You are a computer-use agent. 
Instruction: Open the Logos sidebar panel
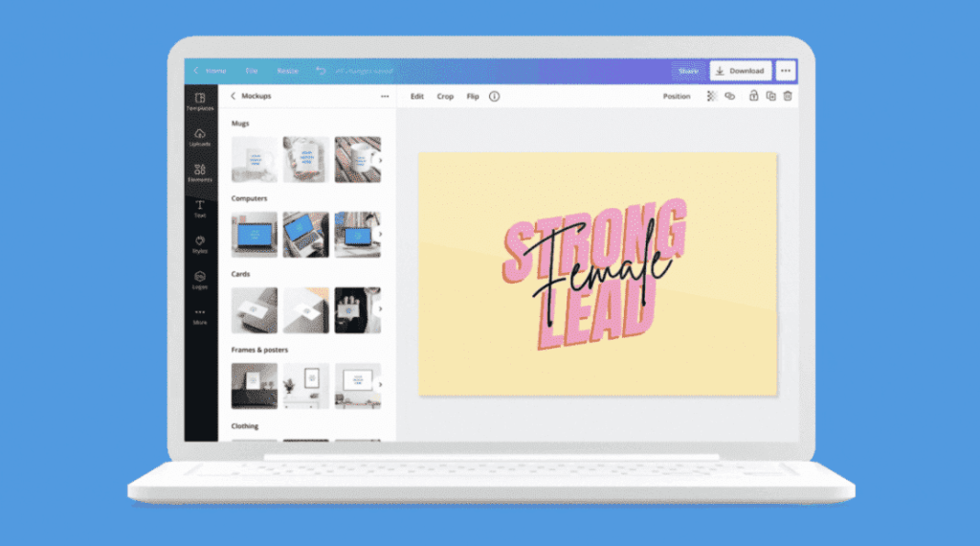point(200,281)
